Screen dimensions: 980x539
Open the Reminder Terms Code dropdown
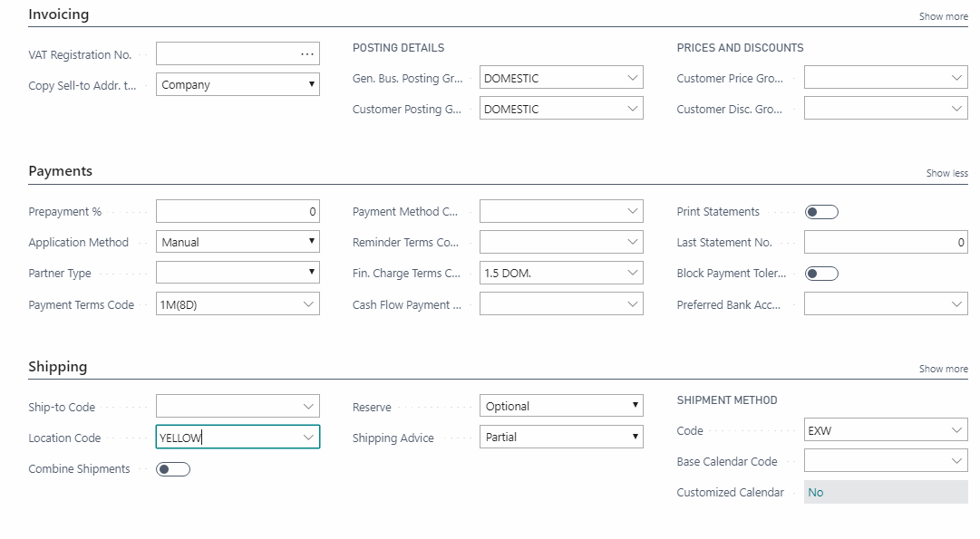(x=633, y=242)
